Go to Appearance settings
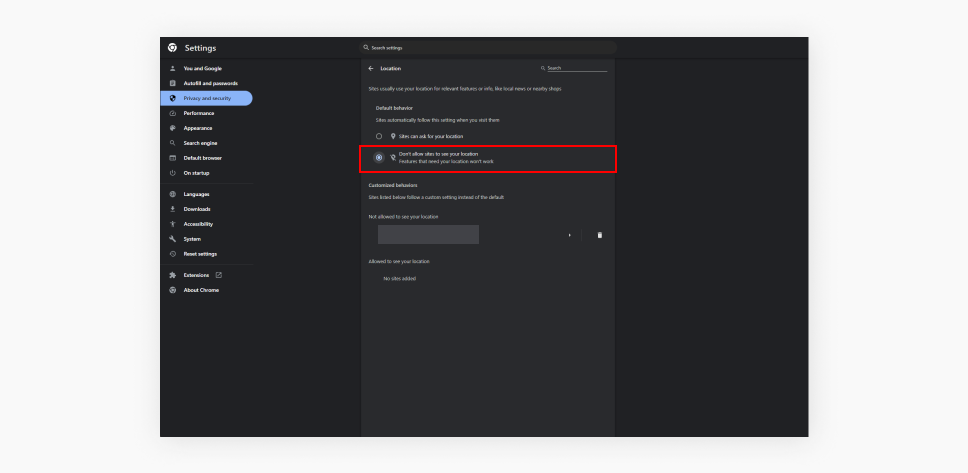Viewport: 968px width, 473px height. (x=207, y=128)
